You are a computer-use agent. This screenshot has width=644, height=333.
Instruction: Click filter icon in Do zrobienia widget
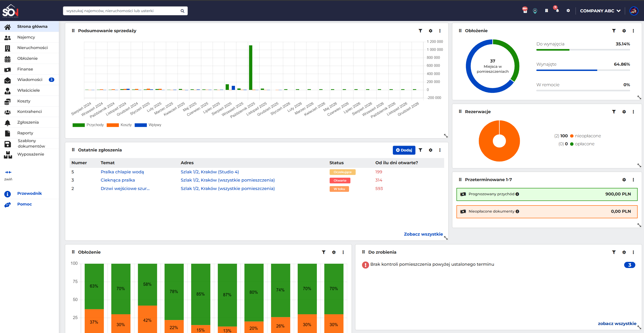[x=613, y=252]
